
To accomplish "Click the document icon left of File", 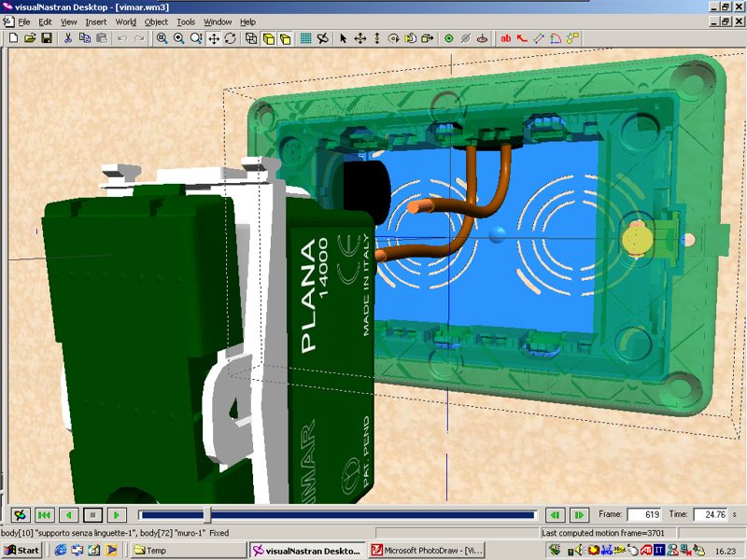I will click(x=8, y=21).
